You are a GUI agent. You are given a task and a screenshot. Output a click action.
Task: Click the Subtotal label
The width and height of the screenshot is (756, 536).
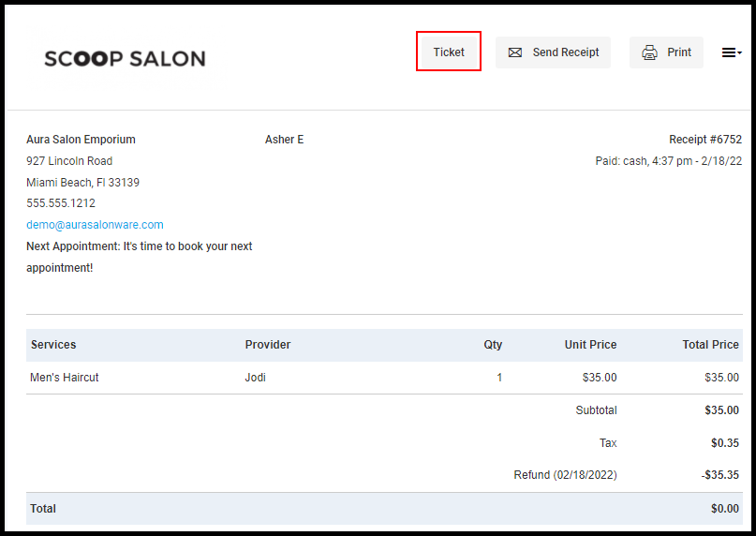[596, 410]
